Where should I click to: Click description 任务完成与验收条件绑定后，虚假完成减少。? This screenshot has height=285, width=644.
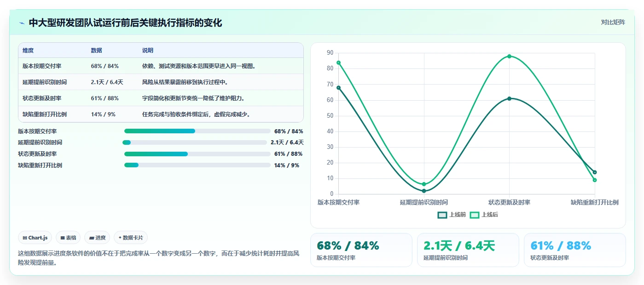[x=196, y=114]
